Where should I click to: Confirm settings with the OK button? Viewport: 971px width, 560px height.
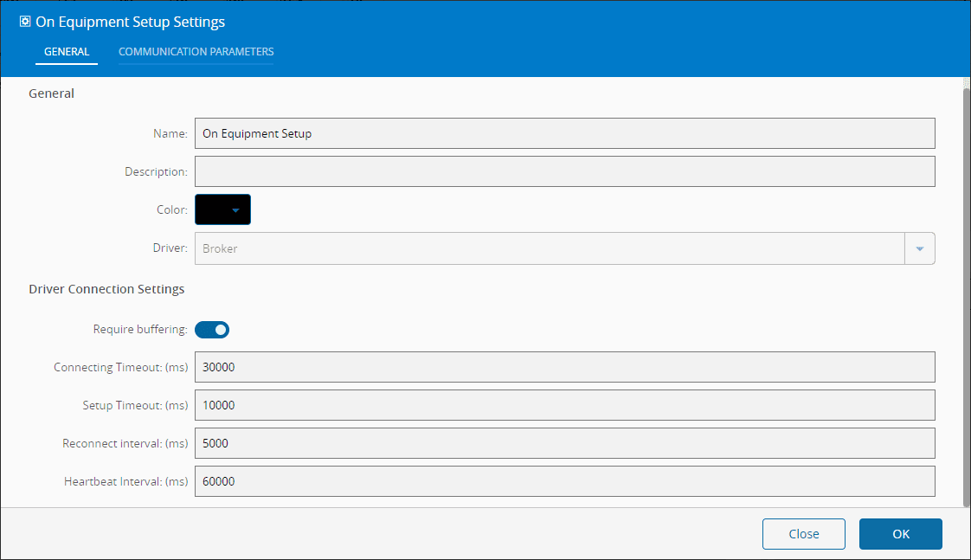[x=900, y=534]
